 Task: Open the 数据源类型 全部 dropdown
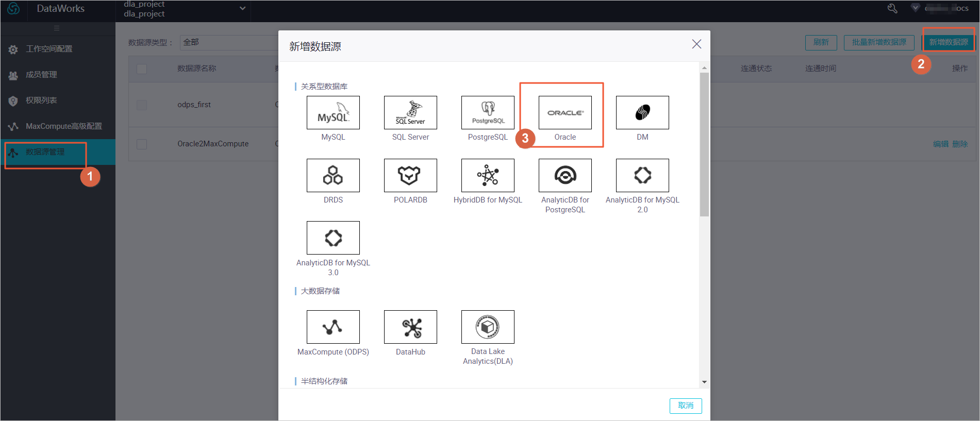229,42
